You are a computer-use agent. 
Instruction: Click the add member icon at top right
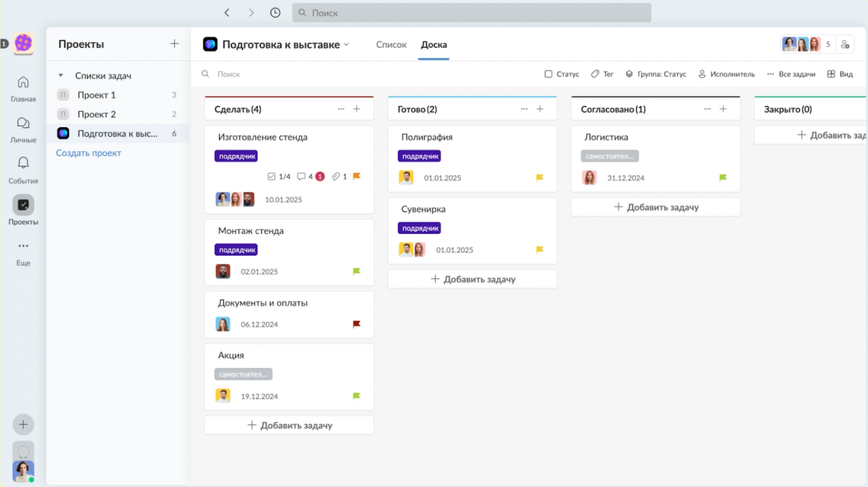(845, 45)
